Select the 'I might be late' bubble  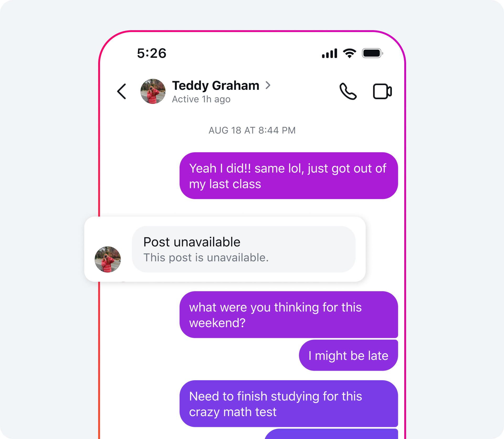tap(348, 355)
